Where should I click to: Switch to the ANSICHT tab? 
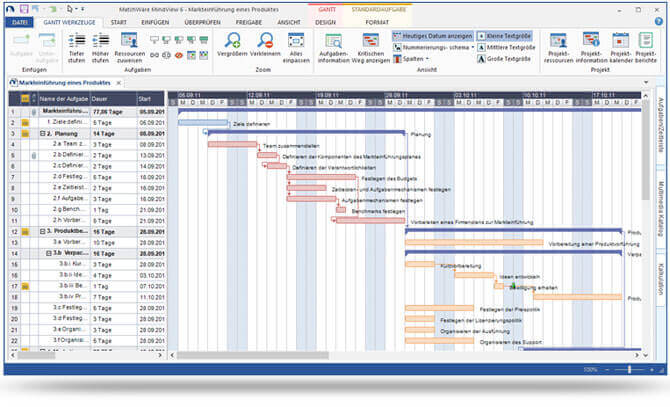coord(289,22)
